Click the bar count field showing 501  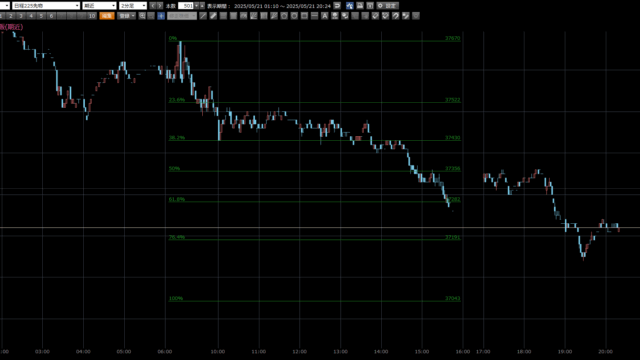[186, 6]
